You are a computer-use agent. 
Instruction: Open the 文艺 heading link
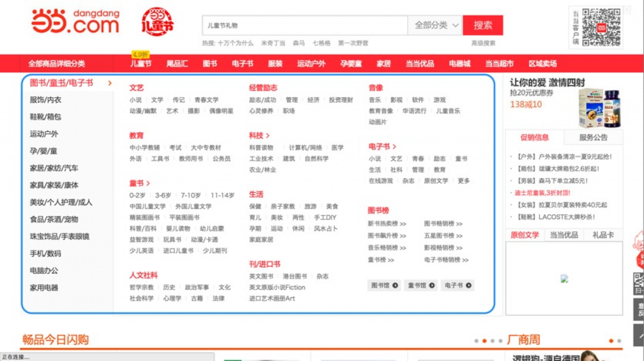pyautogui.click(x=136, y=88)
